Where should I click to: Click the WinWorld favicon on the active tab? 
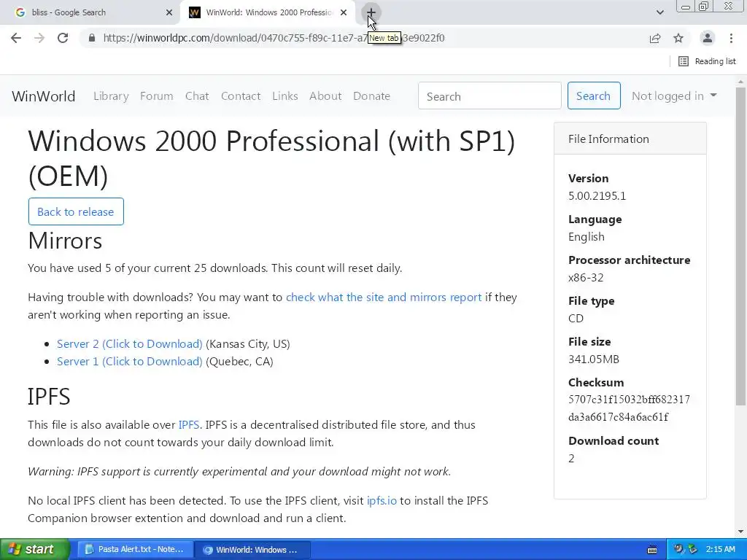[194, 12]
